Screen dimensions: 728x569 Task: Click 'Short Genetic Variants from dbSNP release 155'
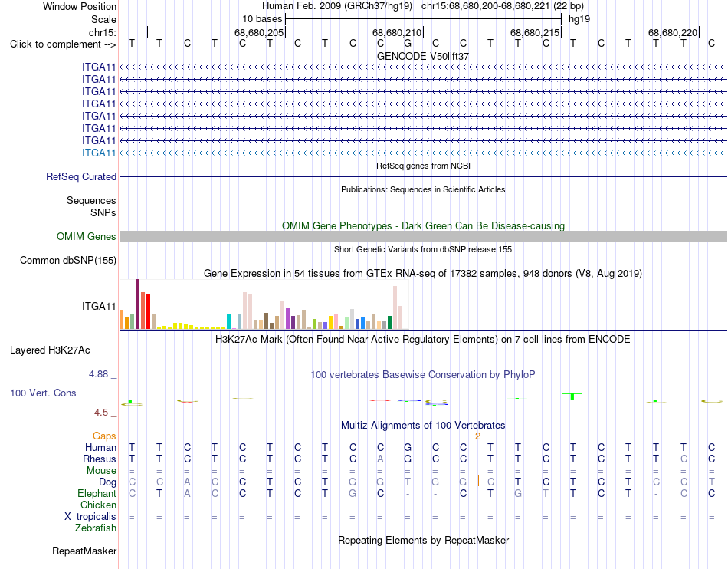[x=423, y=249]
